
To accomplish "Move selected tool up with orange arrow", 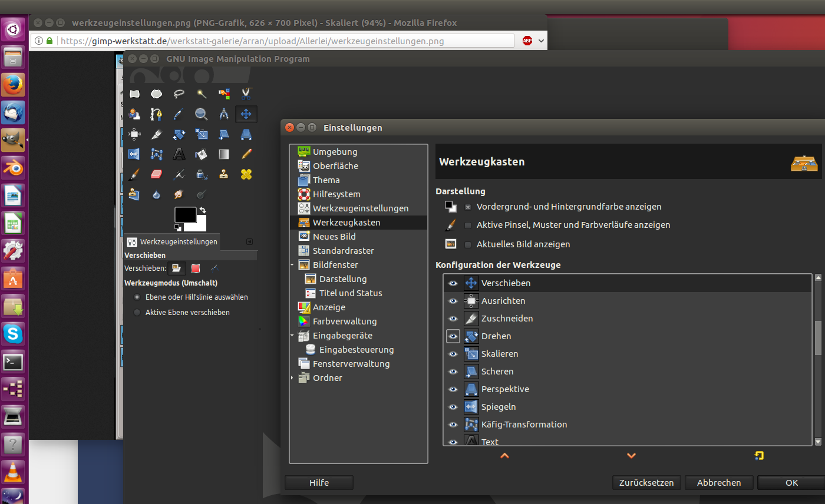I will click(504, 456).
